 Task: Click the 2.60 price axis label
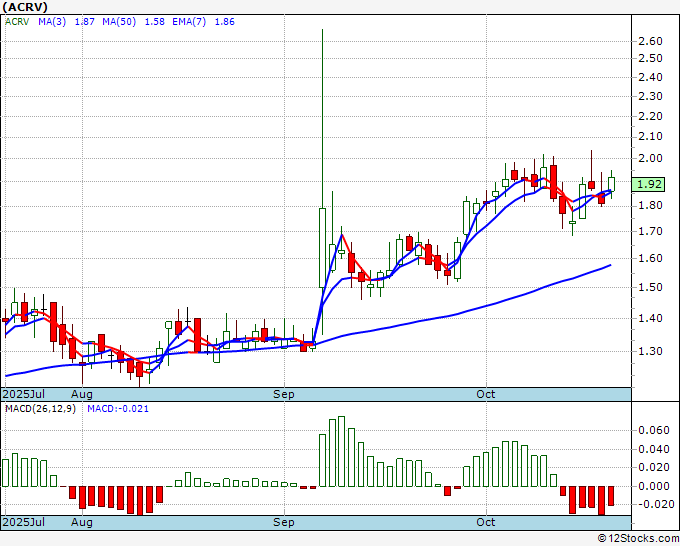[x=651, y=41]
